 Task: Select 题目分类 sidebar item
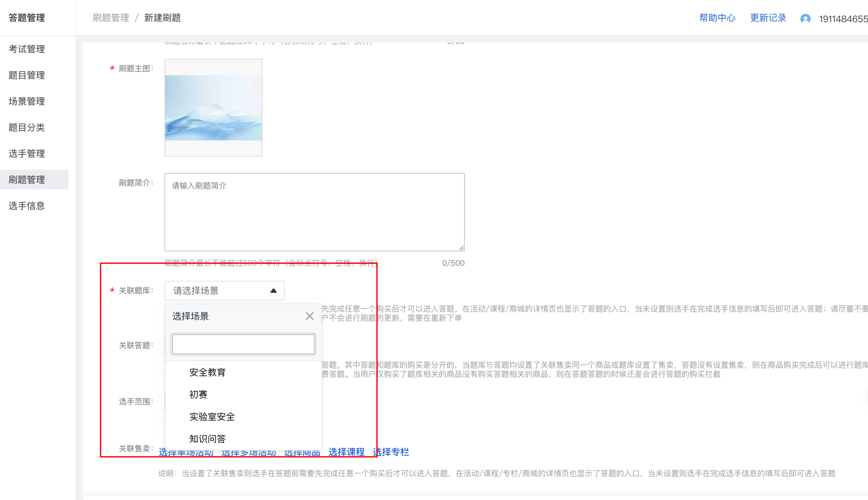[x=27, y=127]
